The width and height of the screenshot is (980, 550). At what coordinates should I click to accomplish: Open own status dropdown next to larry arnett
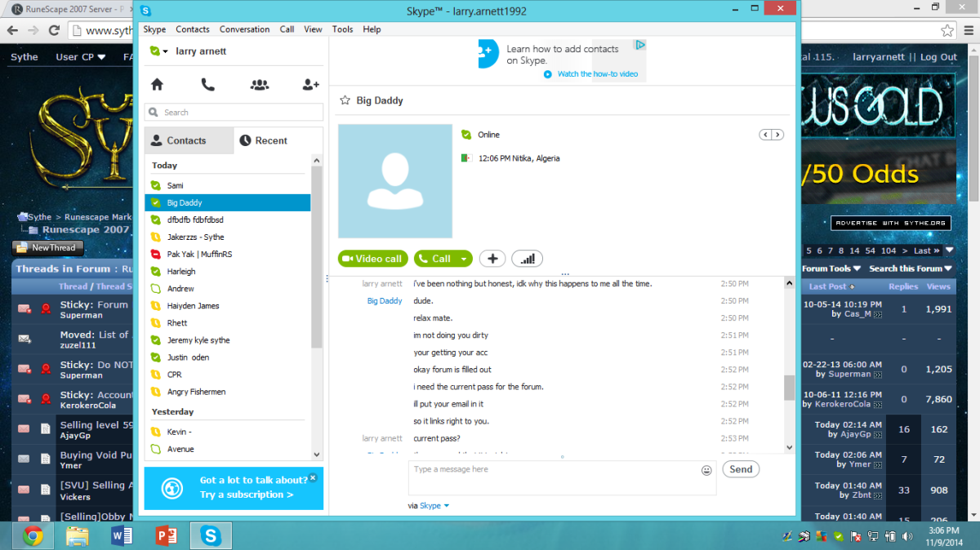(x=166, y=51)
